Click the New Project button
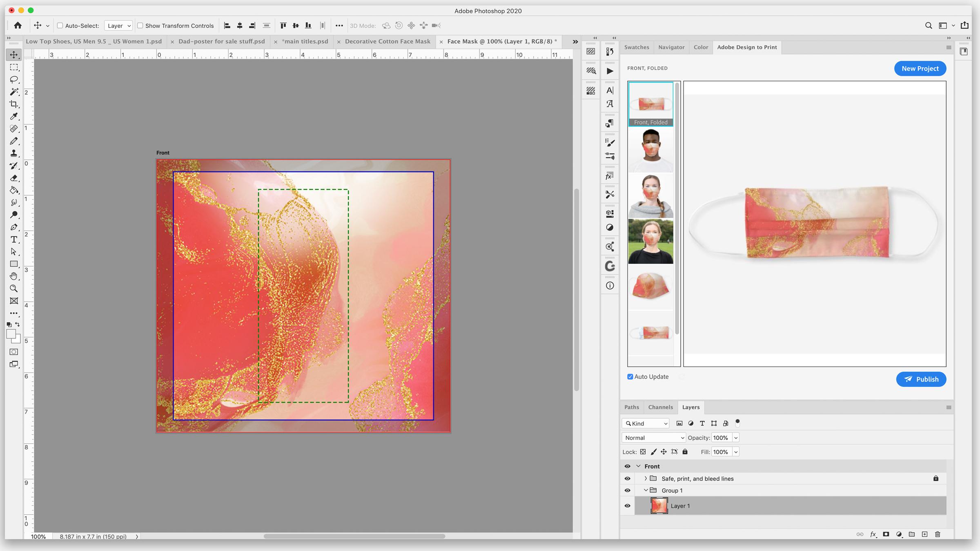Screen dimensions: 980x551 (x=920, y=69)
